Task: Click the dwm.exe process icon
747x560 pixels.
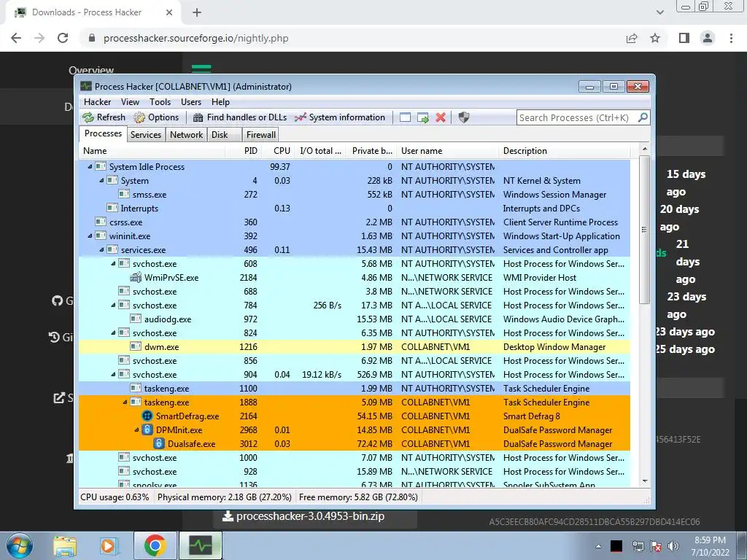Action: (x=136, y=346)
